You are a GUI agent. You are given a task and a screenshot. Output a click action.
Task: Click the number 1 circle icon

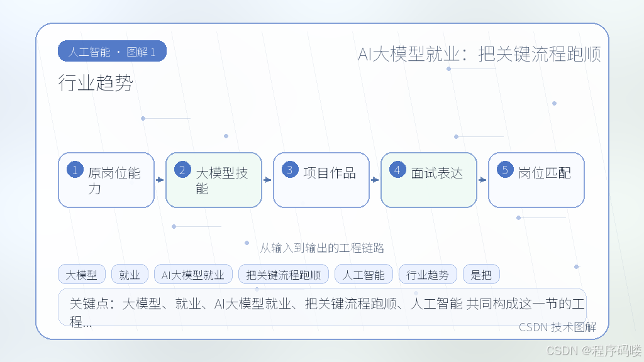[75, 170]
